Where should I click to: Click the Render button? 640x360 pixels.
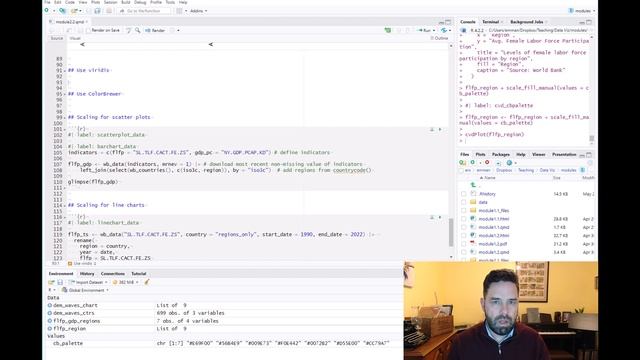(155, 30)
